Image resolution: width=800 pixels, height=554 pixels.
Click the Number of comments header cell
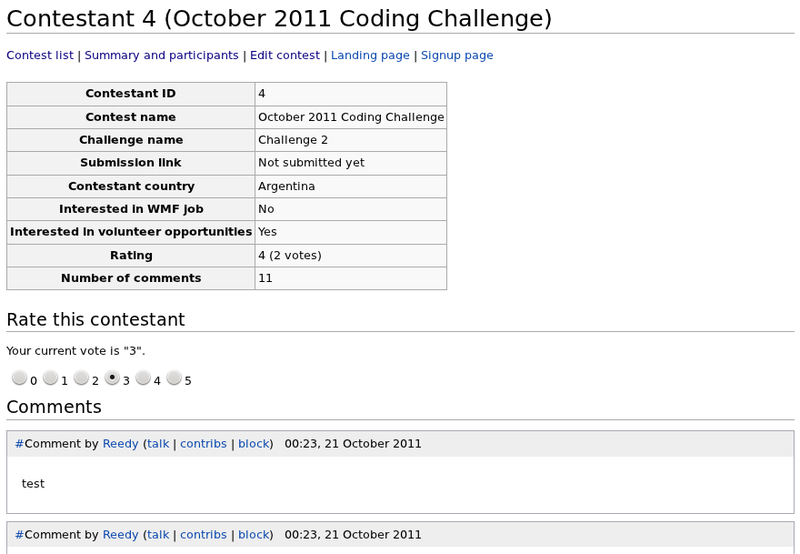(131, 278)
